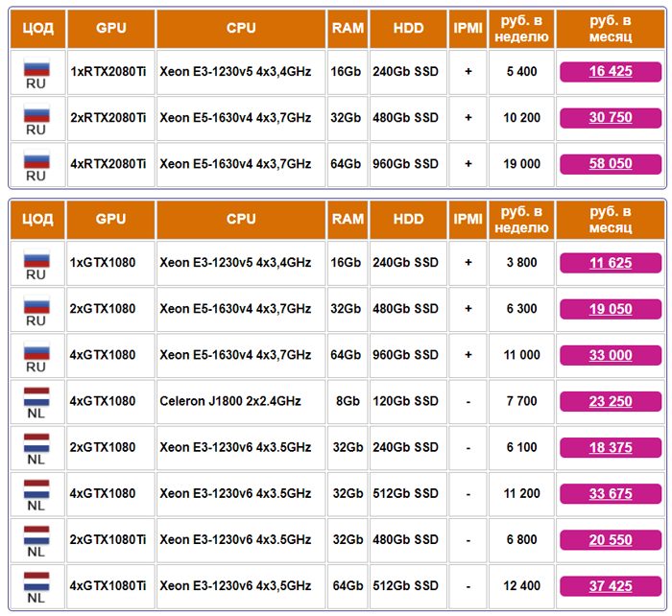This screenshot has height=616, width=672.
Task: Select the 58 050 price for 4xRTX2080Ti
Action: pos(611,164)
